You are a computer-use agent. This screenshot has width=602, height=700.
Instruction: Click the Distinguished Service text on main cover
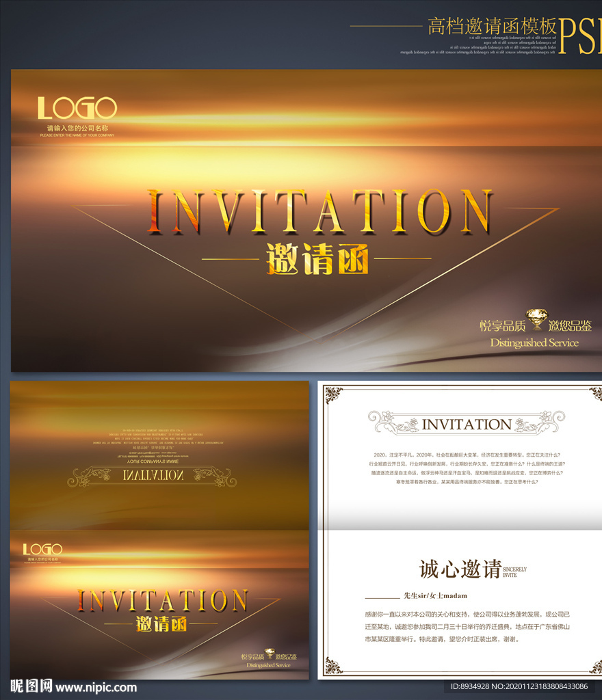click(x=534, y=343)
